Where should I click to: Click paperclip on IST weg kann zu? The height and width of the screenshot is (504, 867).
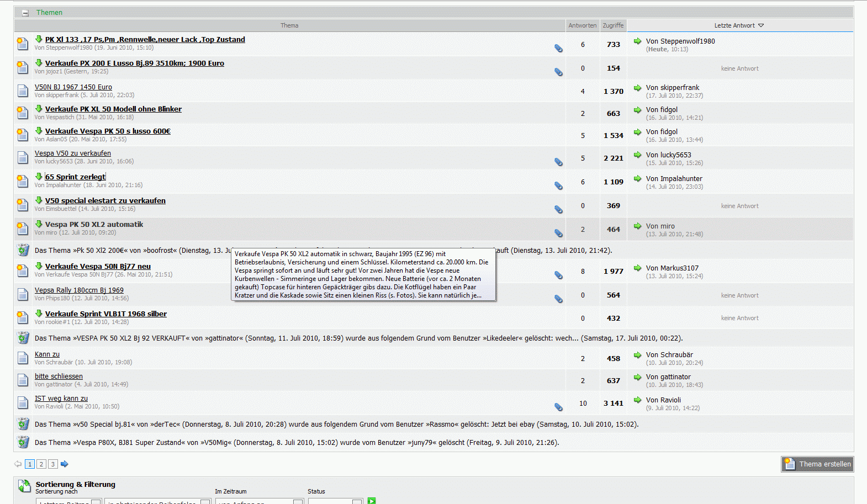click(x=558, y=407)
